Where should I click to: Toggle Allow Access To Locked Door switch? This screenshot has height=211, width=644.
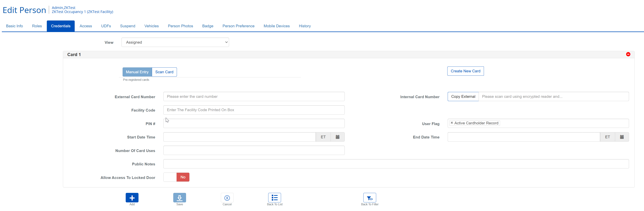coord(177,177)
